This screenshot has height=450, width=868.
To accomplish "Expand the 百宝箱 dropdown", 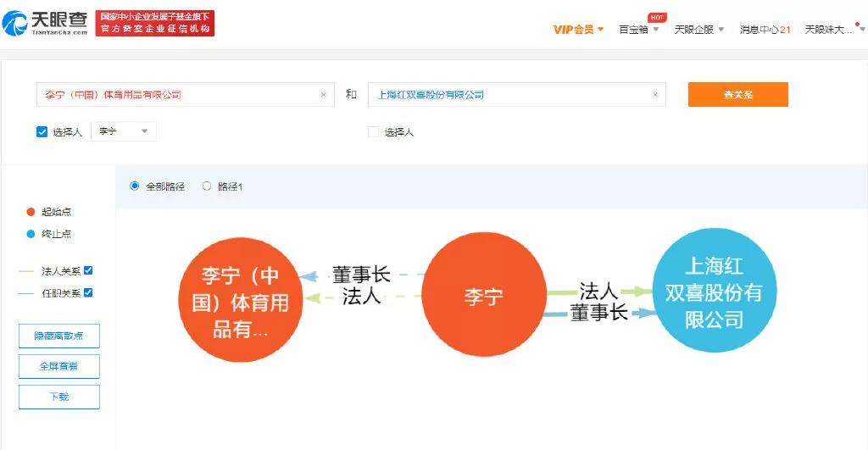I will (x=639, y=30).
